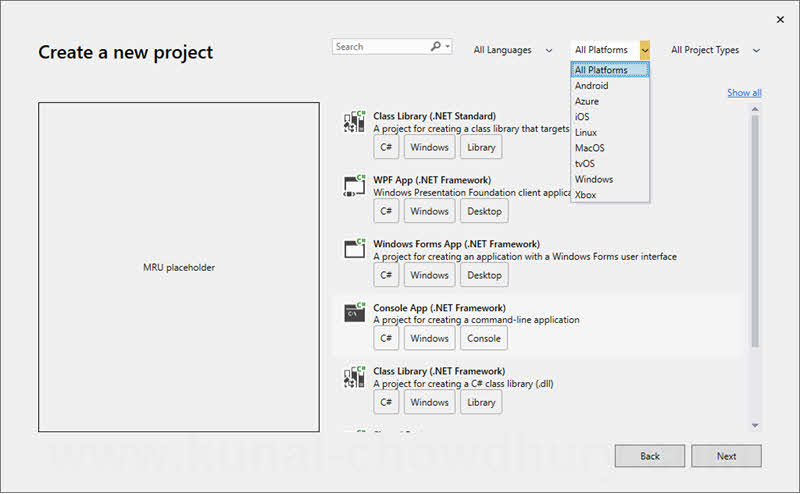The width and height of the screenshot is (800, 494).
Task: Select Class Library (.NET Standard) title
Action: pyautogui.click(x=434, y=116)
